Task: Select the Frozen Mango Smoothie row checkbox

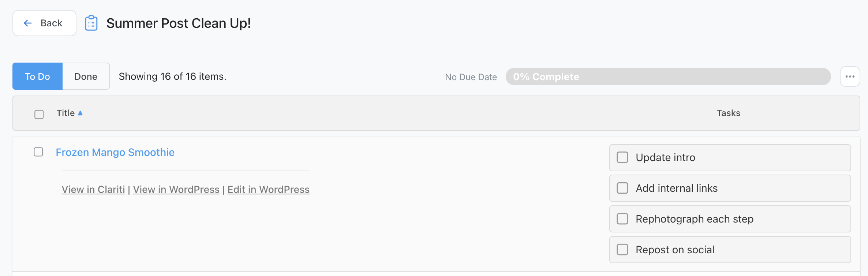Action: click(38, 152)
